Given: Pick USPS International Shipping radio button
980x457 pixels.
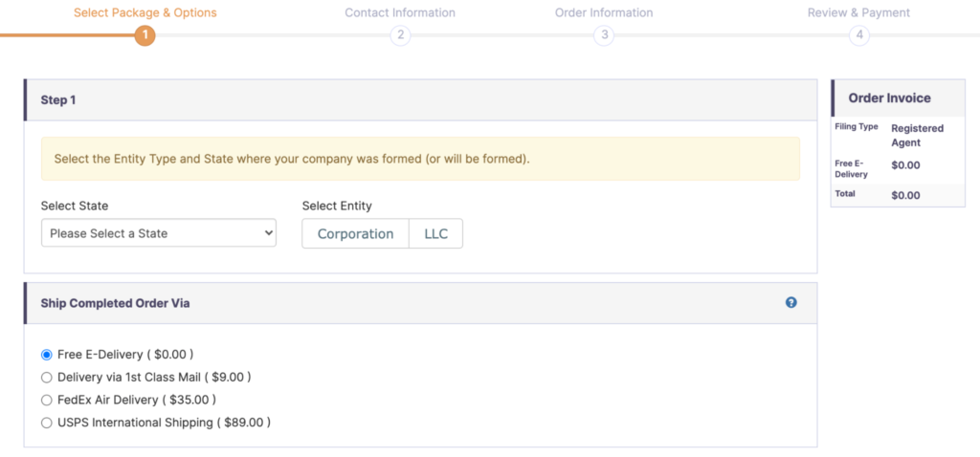Looking at the screenshot, I should point(47,423).
